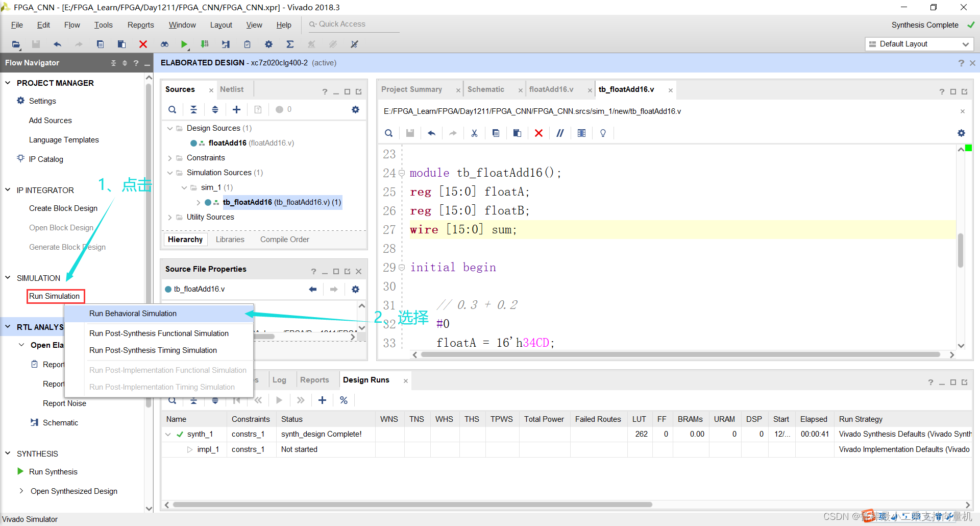The image size is (980, 526).
Task: Click Collapse All icon in Sources panel
Action: (x=193, y=109)
